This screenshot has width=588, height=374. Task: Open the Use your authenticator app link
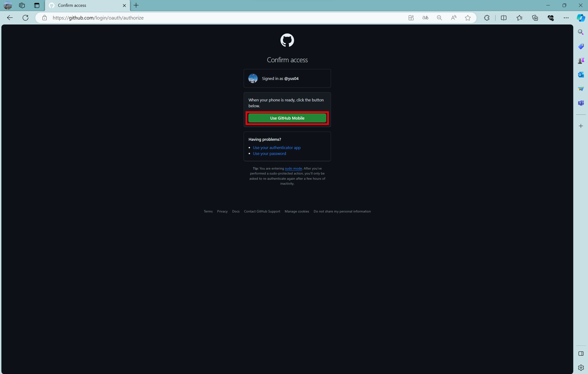[277, 147]
